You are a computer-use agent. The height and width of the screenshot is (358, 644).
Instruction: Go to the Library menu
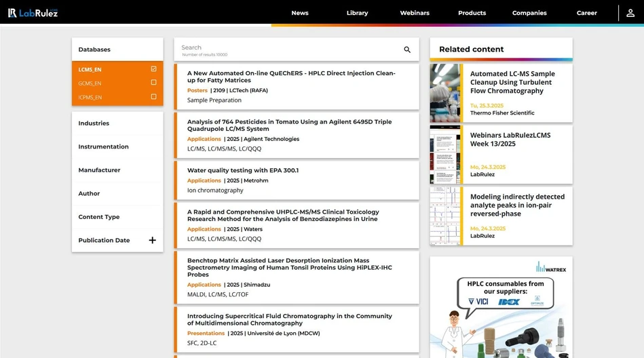click(x=357, y=13)
